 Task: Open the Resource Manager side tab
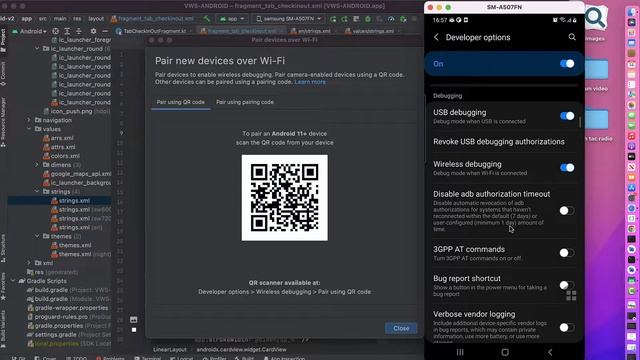tap(3, 122)
